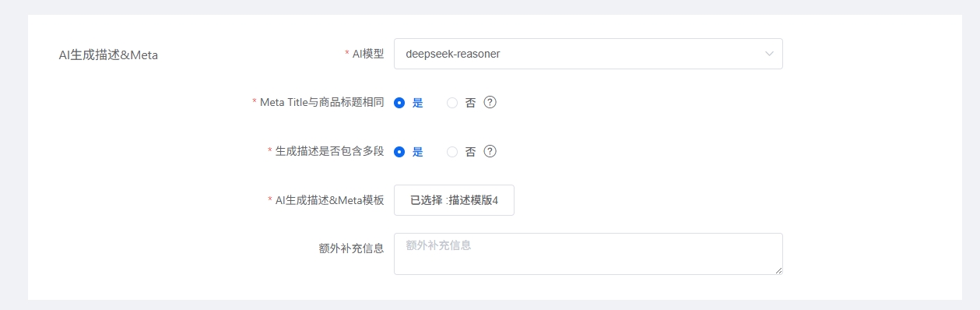Focus the 额外补充信息 text area
This screenshot has height=310, width=980.
(588, 254)
